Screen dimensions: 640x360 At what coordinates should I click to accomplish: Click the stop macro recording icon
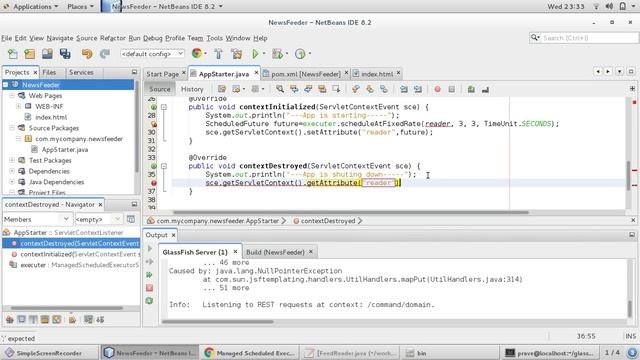tap(451, 89)
